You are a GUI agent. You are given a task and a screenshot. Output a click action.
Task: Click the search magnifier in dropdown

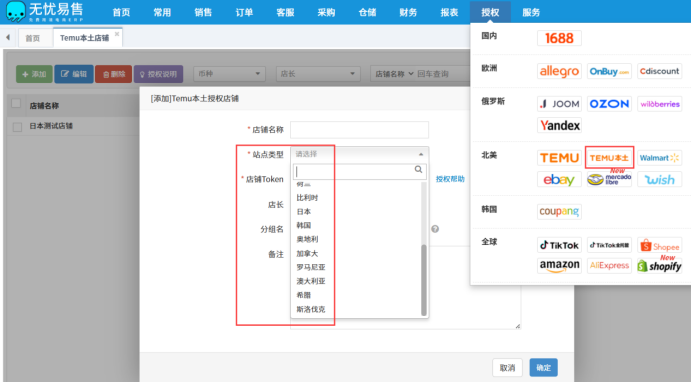418,170
